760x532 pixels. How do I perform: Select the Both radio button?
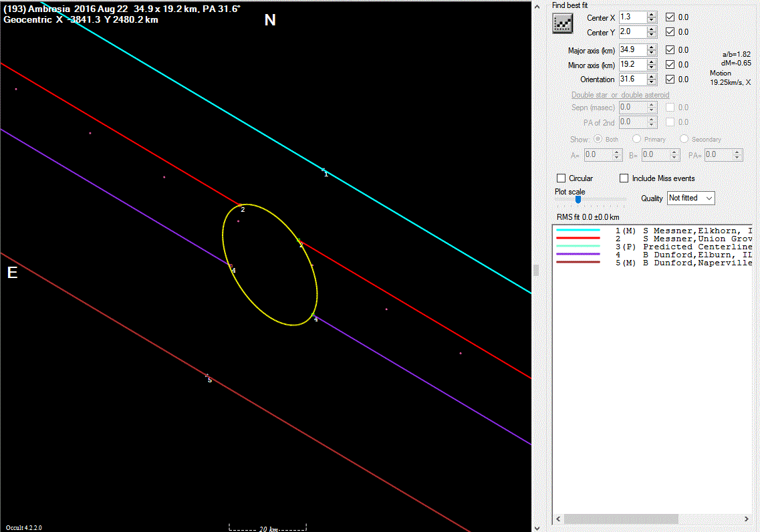(x=598, y=139)
